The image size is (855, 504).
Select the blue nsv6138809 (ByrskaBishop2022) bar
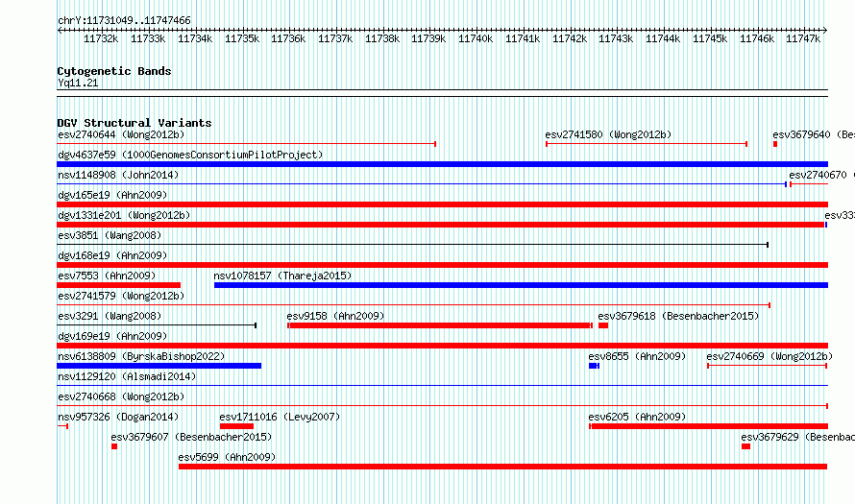159,366
